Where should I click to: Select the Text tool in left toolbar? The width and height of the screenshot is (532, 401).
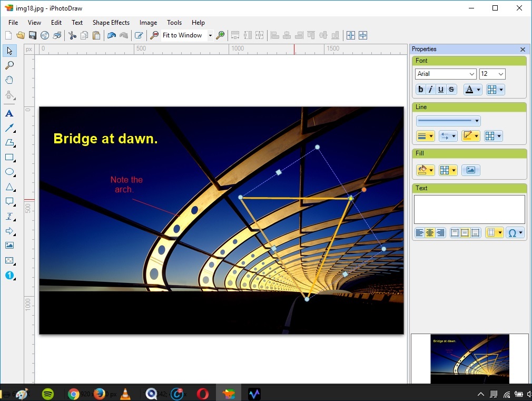[9, 113]
